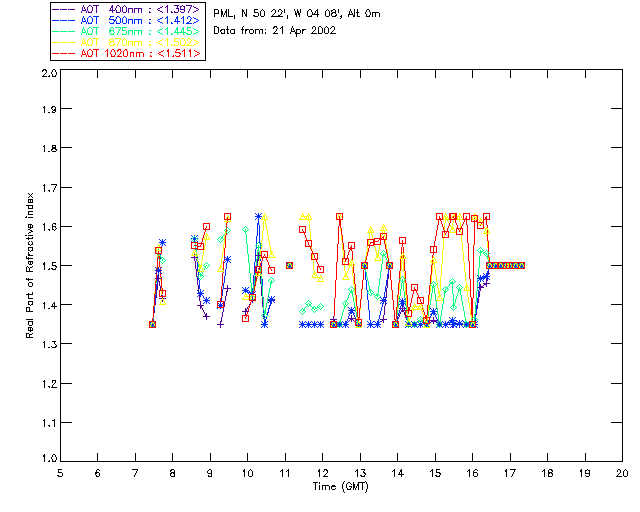Image resolution: width=640 pixels, height=512 pixels.
Task: Click the y-axis label 1.9
Action: [x=49, y=109]
